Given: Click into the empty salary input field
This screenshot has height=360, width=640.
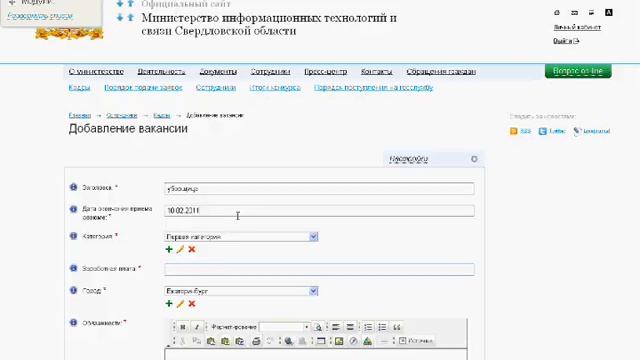Looking at the screenshot, I should click(319, 269).
